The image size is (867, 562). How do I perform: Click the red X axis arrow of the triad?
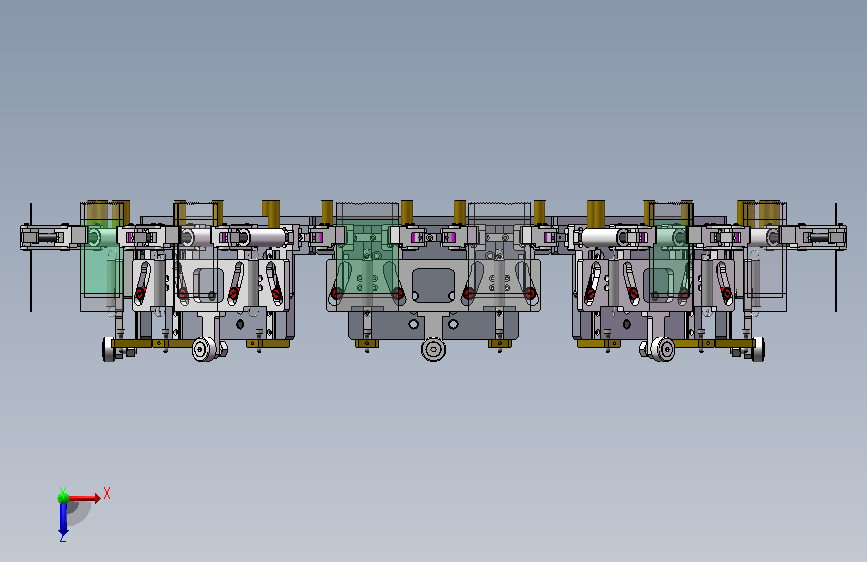point(85,498)
